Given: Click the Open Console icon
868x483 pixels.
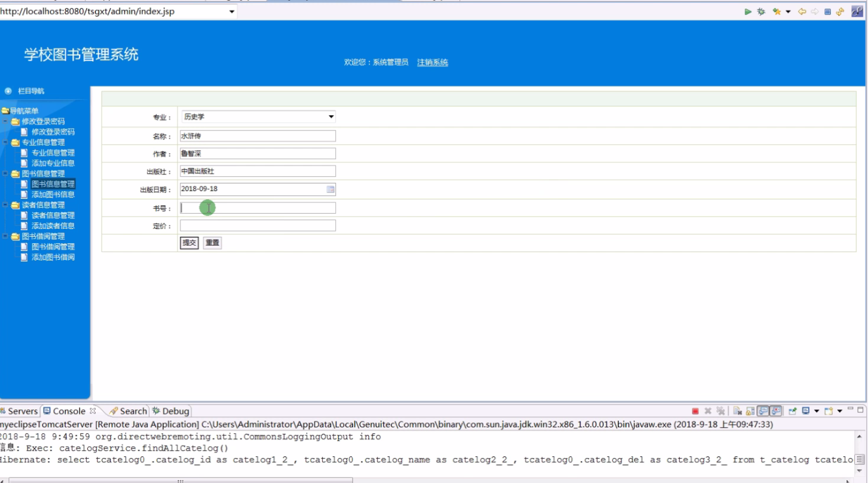Looking at the screenshot, I should point(829,411).
